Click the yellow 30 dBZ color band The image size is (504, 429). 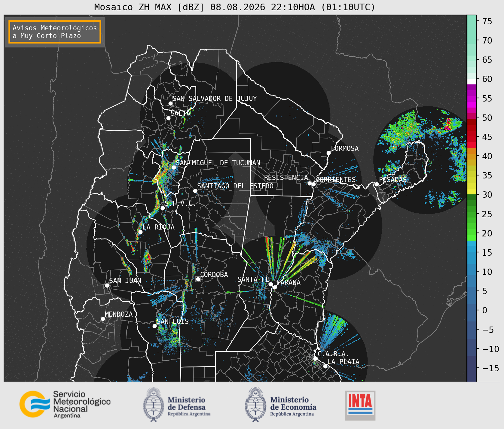coord(472,192)
